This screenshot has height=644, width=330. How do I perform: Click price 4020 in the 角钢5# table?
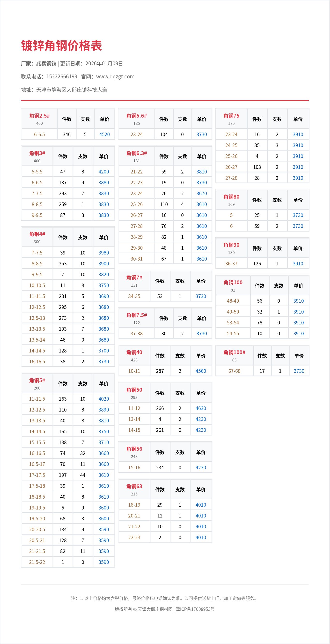coord(104,399)
